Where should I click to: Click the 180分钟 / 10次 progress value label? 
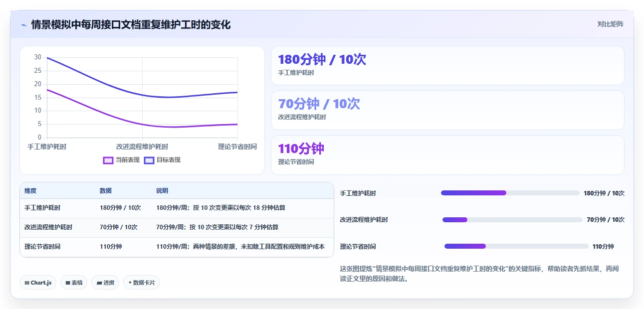coord(604,193)
